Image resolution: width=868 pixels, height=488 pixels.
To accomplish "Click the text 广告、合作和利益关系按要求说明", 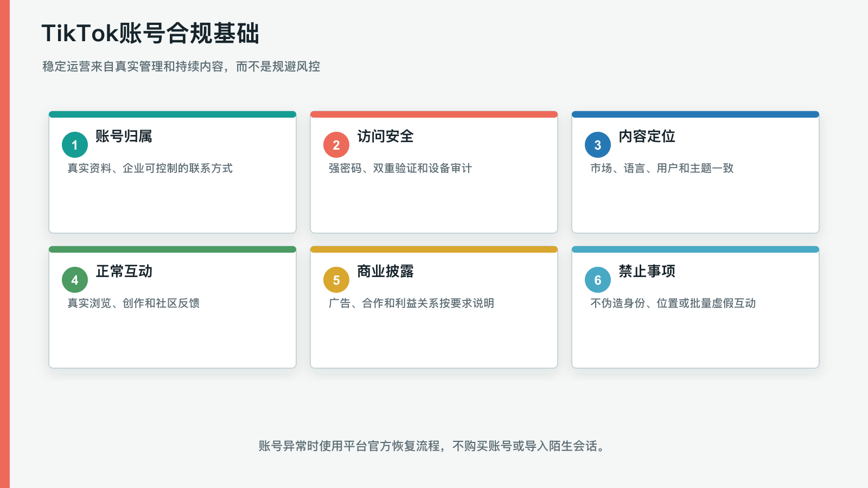I will pyautogui.click(x=411, y=303).
